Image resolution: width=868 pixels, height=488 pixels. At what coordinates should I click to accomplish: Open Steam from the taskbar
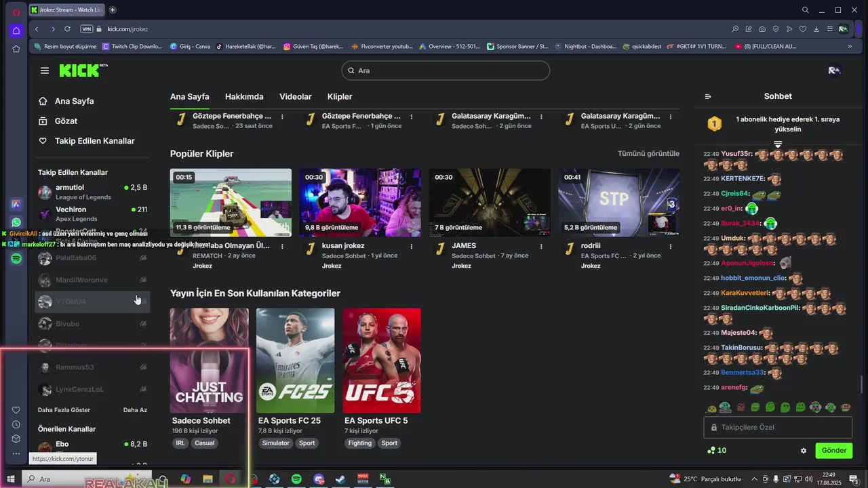[340, 479]
